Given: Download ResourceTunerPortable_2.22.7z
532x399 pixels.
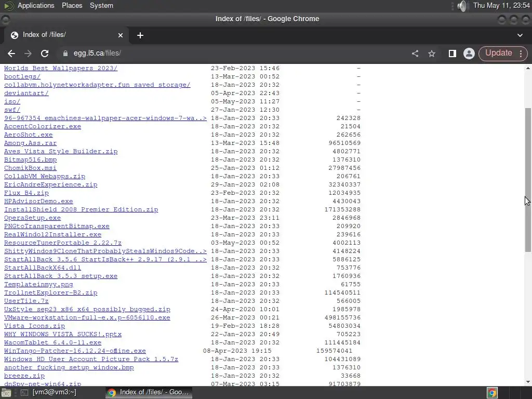Looking at the screenshot, I should pos(63,243).
